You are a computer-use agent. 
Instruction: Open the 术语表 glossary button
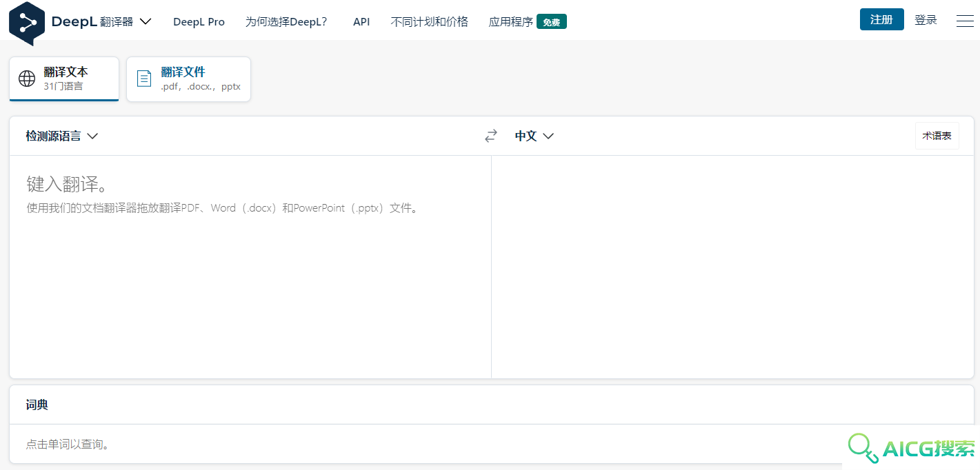coord(937,136)
